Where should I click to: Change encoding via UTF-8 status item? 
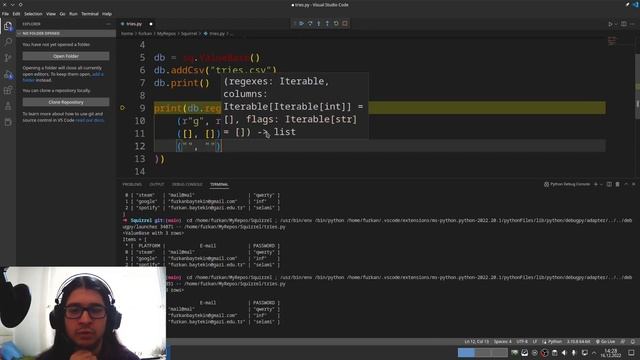tap(522, 342)
